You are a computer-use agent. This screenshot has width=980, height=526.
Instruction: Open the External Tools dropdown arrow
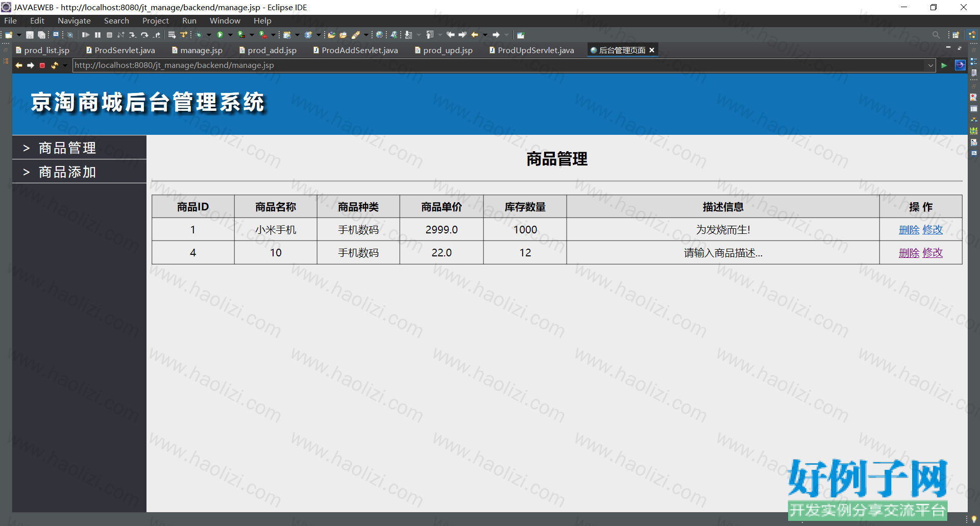[x=273, y=35]
